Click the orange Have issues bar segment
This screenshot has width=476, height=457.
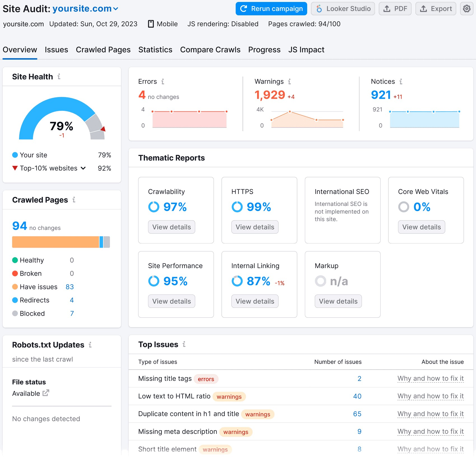55,242
